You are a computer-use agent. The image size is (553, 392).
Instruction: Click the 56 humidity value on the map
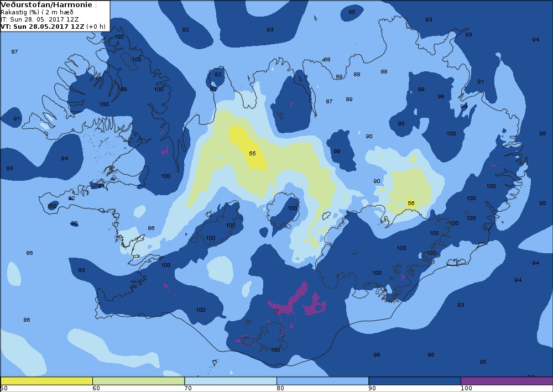tap(411, 203)
